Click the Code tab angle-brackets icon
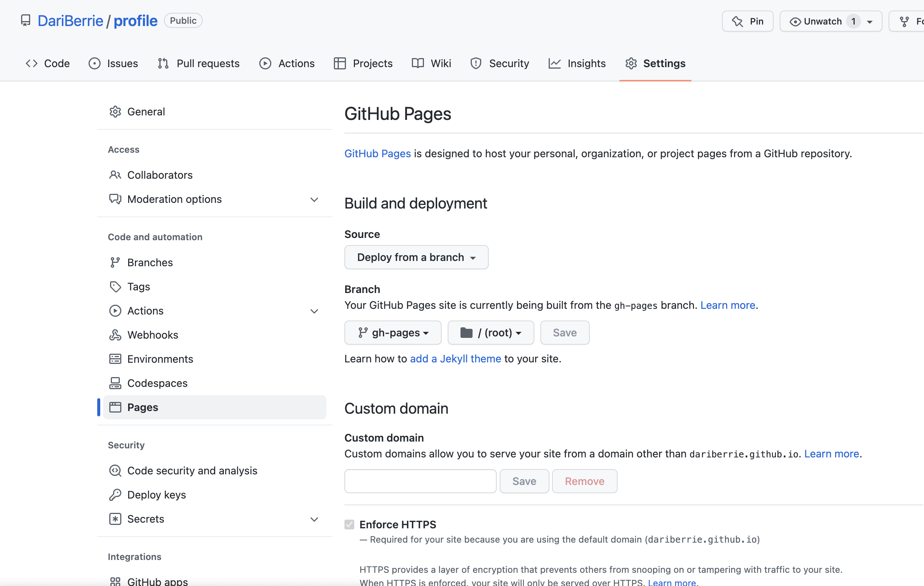This screenshot has width=924, height=586. tap(31, 63)
